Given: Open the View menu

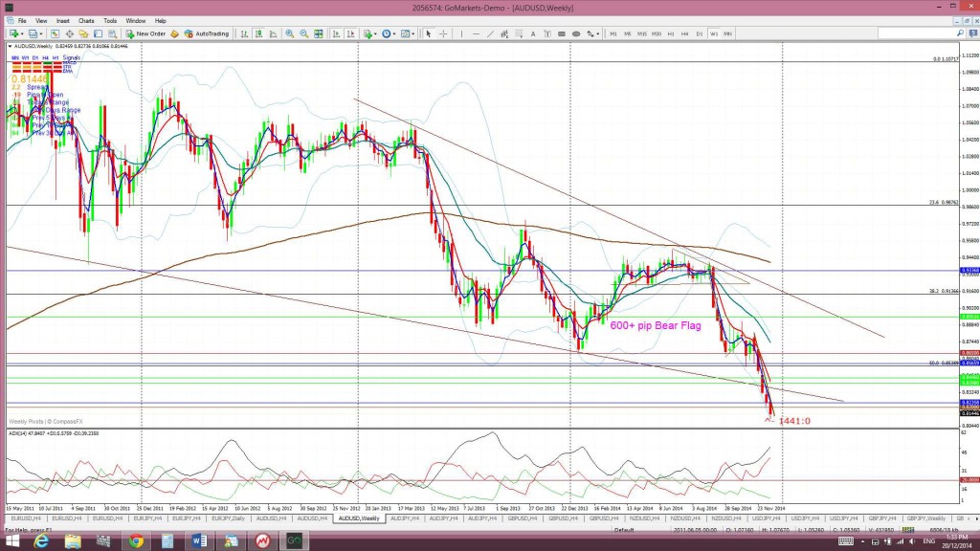Looking at the screenshot, I should click(x=41, y=21).
